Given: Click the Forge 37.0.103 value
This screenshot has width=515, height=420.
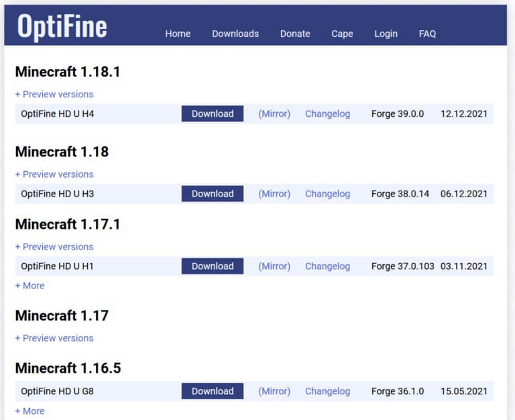Looking at the screenshot, I should (402, 266).
